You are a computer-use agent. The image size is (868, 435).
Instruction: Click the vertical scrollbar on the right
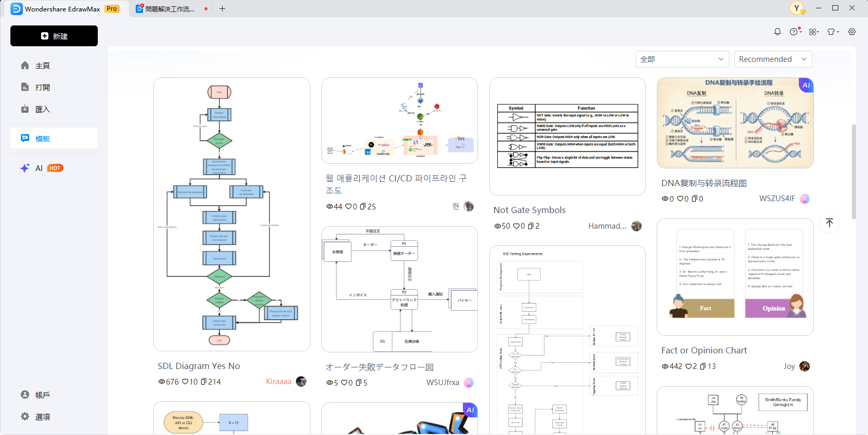point(853,172)
